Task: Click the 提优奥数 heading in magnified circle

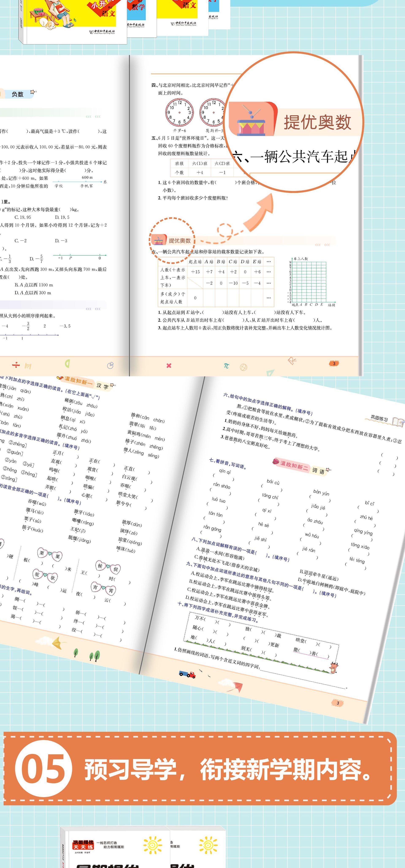Action: (317, 122)
